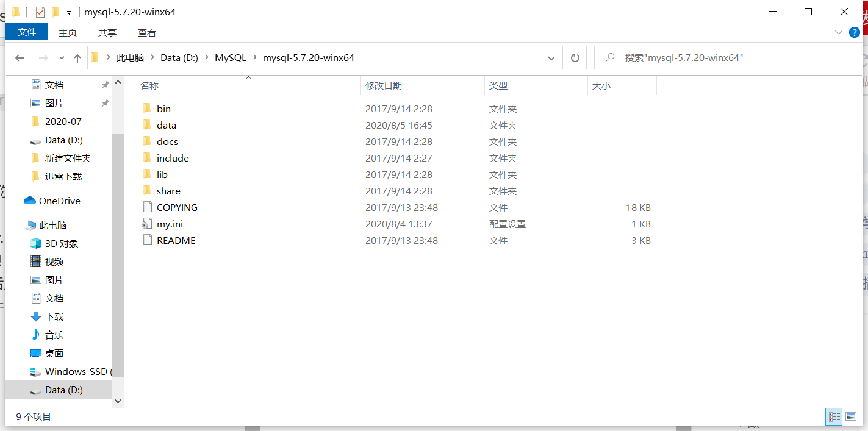
Task: Switch to large thumbnails view icon
Action: (x=851, y=417)
